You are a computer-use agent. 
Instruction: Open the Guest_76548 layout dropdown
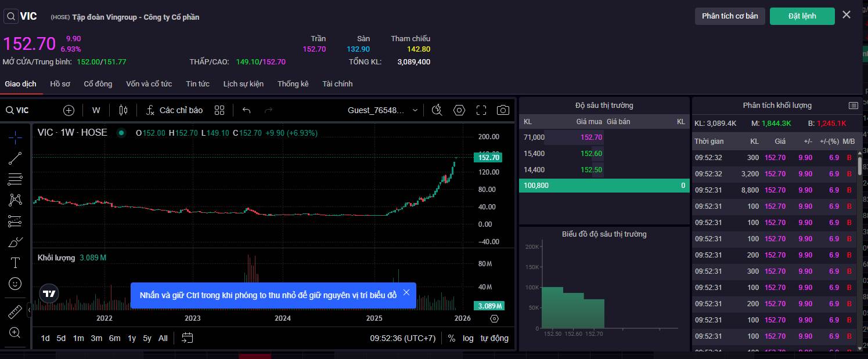click(x=383, y=110)
